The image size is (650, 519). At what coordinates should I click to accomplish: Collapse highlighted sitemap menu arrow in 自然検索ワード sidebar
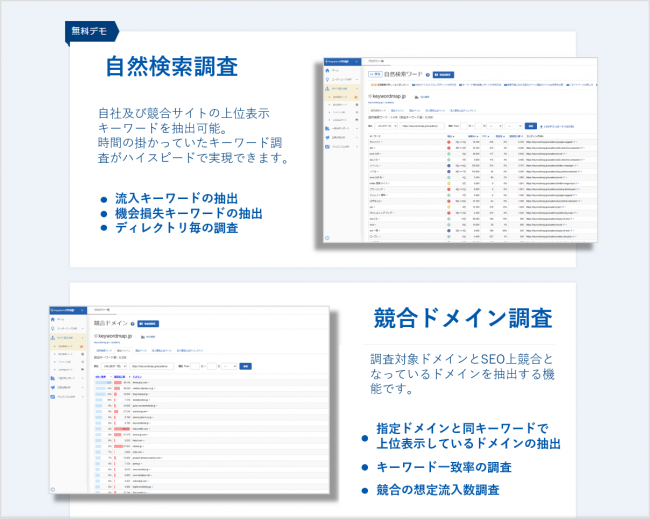(357, 89)
